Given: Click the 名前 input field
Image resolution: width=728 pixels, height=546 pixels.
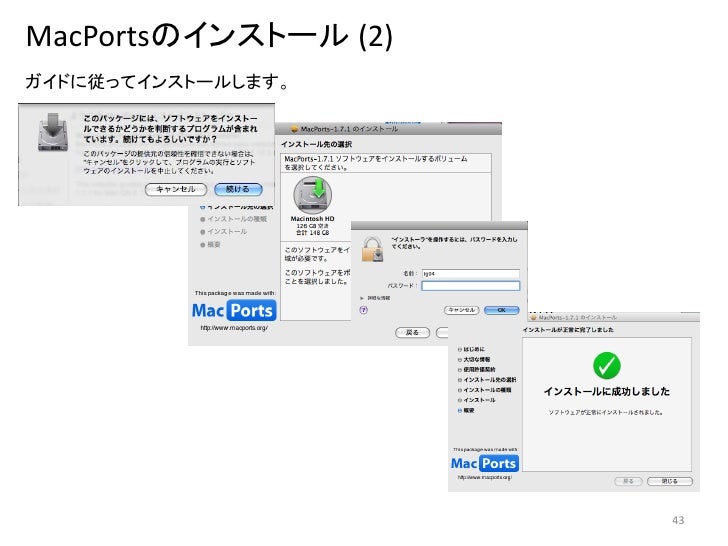Looking at the screenshot, I should 470,273.
